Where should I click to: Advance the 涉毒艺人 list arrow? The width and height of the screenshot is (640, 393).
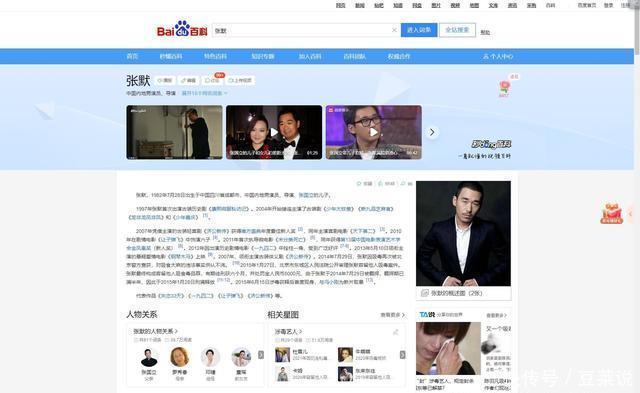(402, 355)
